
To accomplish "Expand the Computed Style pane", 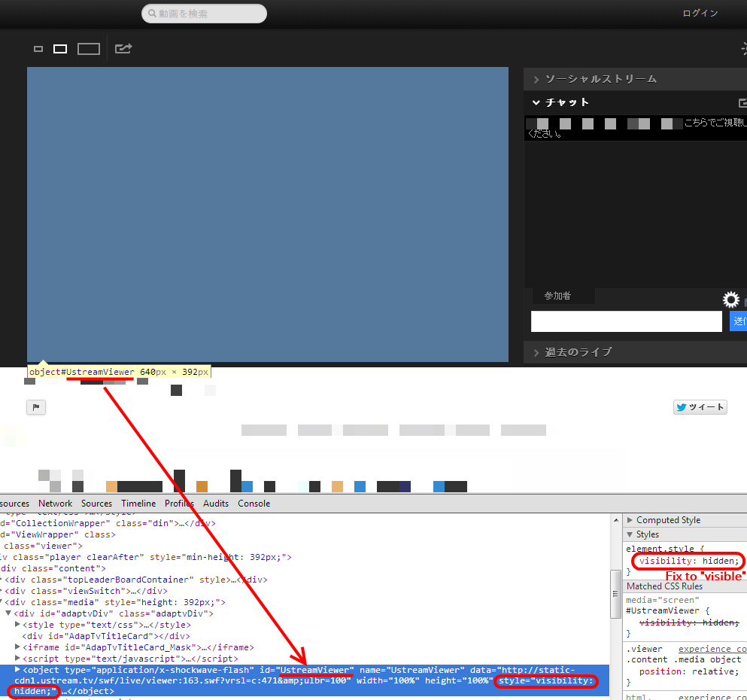I will 630,520.
